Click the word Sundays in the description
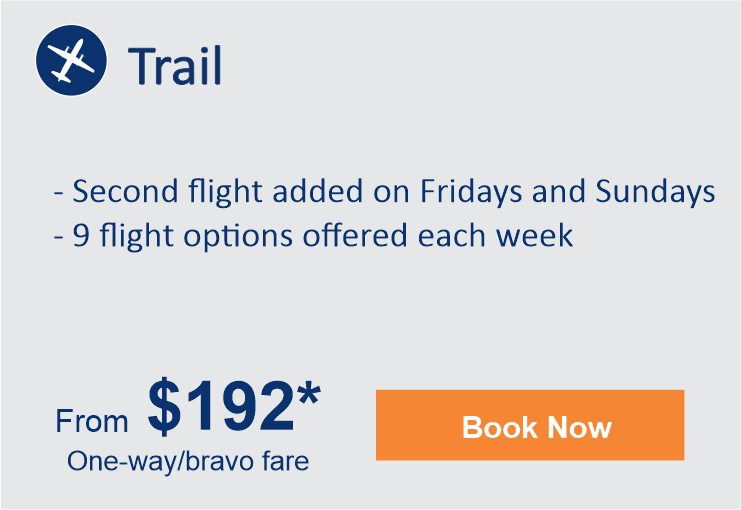 pyautogui.click(x=655, y=191)
